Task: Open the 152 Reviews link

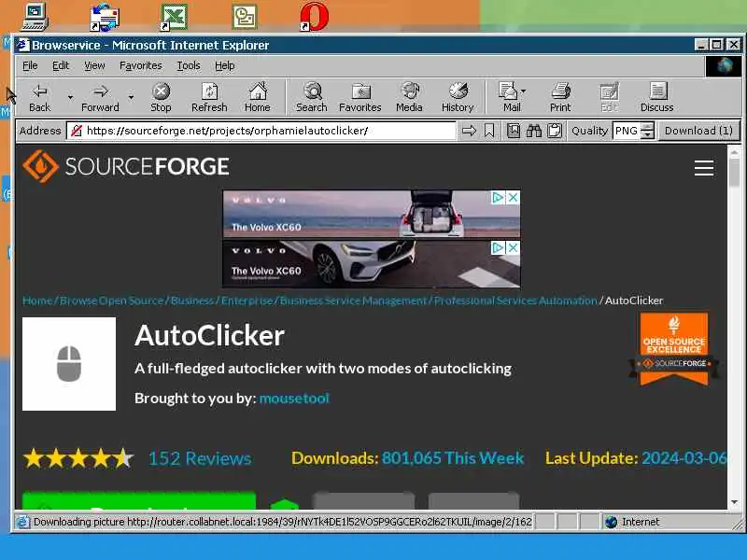Action: 200,458
